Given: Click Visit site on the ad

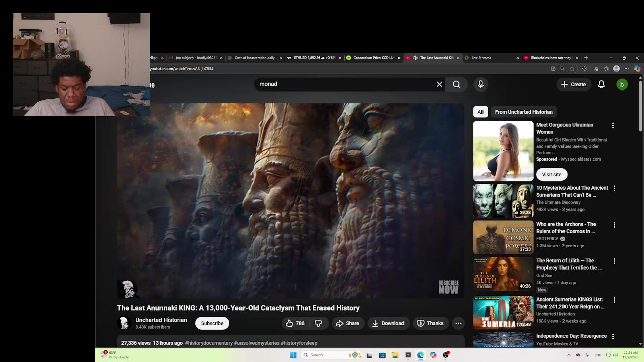Looking at the screenshot, I should tap(552, 174).
